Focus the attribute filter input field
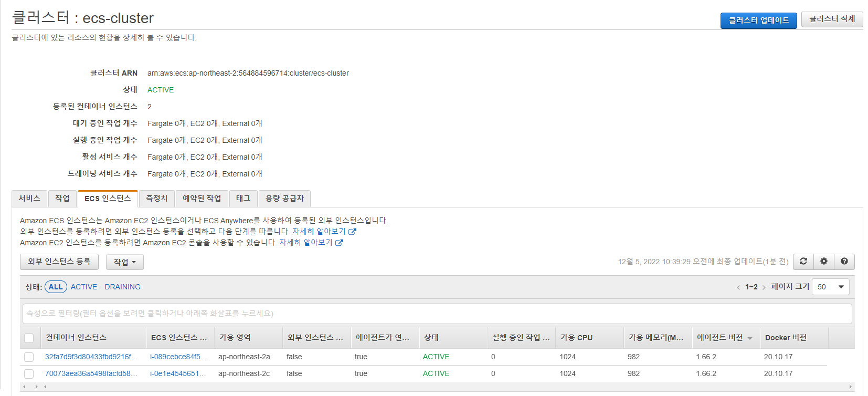The height and width of the screenshot is (396, 868). coord(437,314)
